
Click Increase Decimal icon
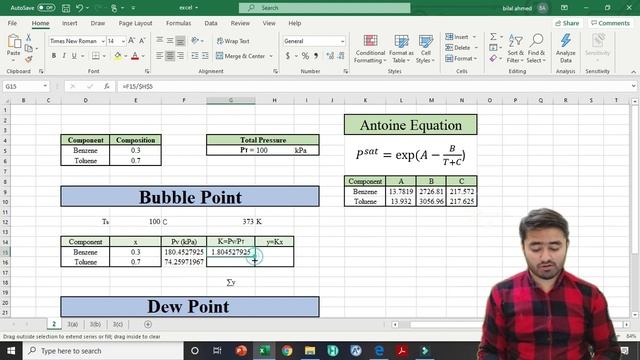330,56
